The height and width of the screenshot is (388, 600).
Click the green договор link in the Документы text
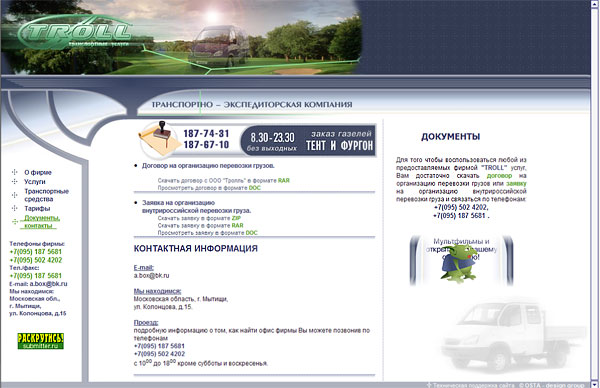click(499, 176)
